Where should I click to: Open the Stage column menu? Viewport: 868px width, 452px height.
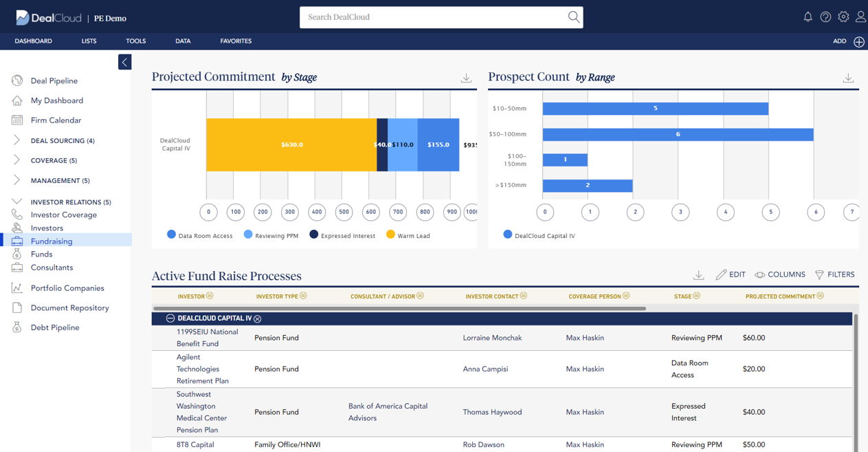pos(697,296)
